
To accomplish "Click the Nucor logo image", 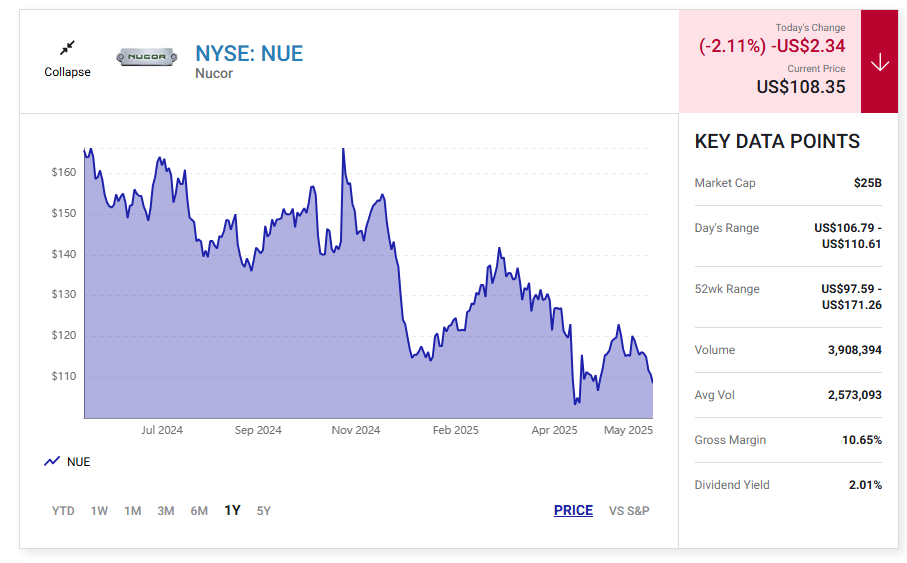I will click(147, 57).
